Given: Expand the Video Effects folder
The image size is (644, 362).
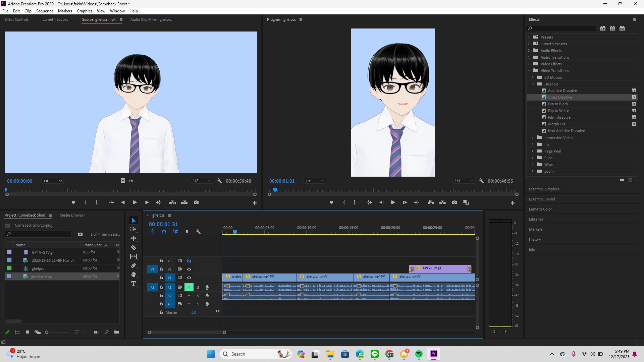Looking at the screenshot, I should click(x=529, y=64).
